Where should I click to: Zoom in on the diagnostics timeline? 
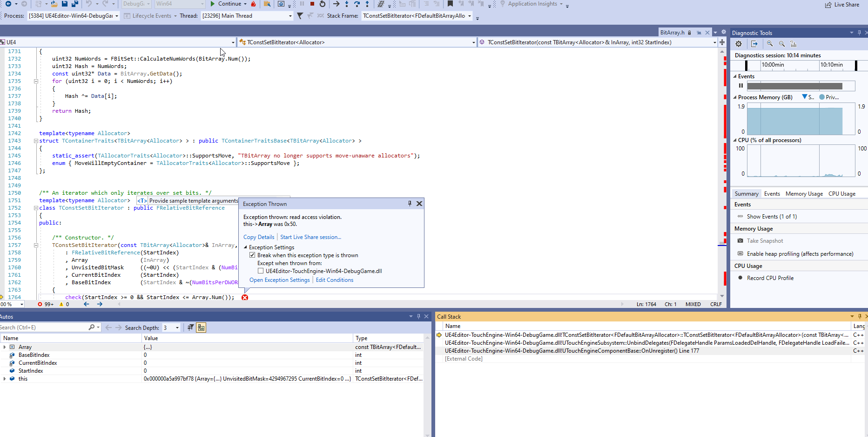pos(770,44)
